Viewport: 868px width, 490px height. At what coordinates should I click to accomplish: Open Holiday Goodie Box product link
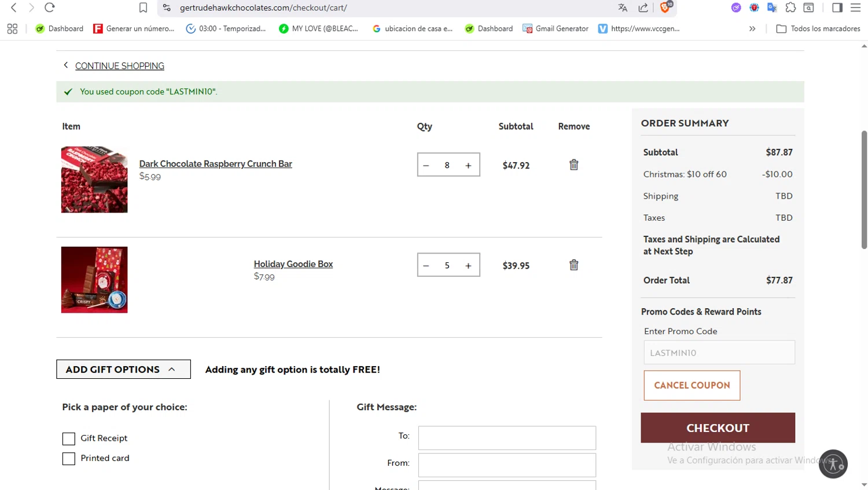click(x=293, y=264)
